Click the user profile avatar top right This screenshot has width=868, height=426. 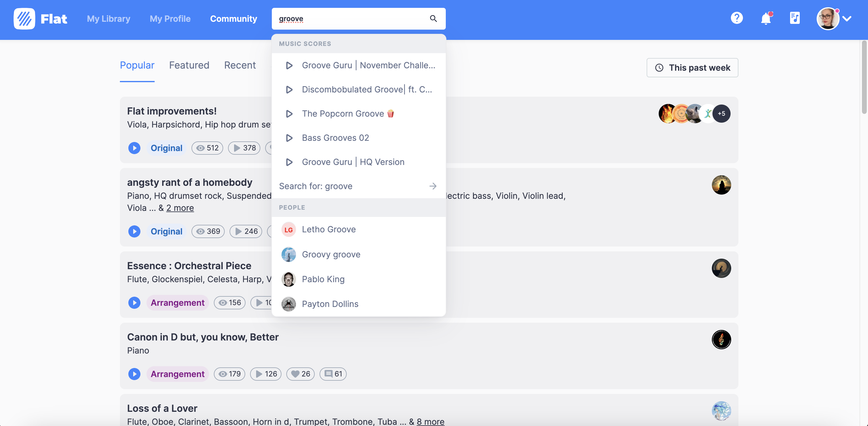click(827, 19)
